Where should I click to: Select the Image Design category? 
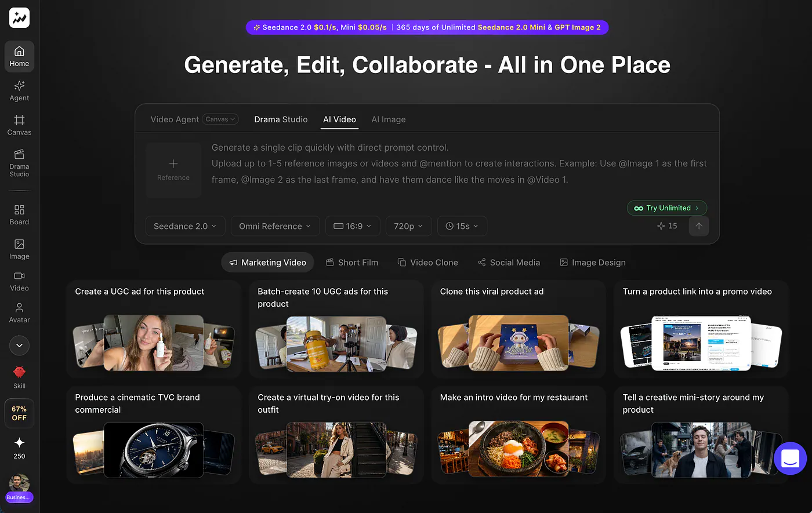pyautogui.click(x=592, y=263)
